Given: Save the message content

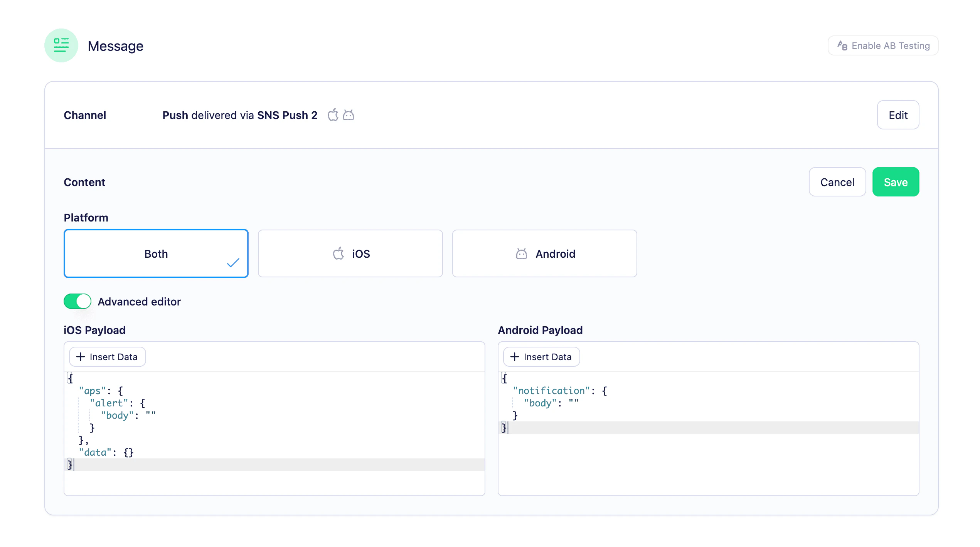Looking at the screenshot, I should [896, 182].
